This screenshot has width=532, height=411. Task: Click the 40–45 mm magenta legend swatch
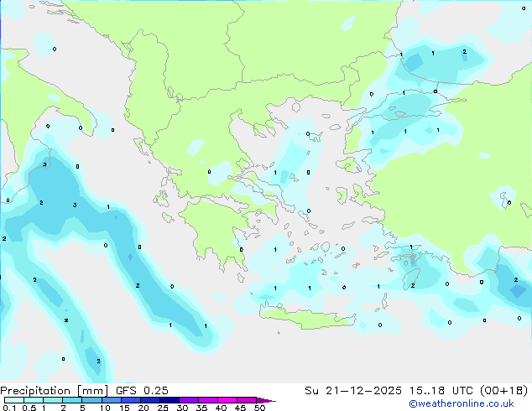click(x=227, y=400)
